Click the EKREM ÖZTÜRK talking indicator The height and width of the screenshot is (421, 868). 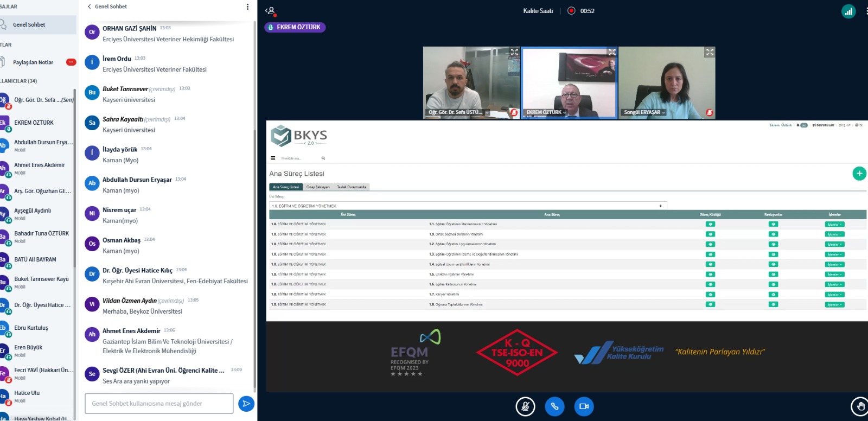pyautogui.click(x=295, y=27)
